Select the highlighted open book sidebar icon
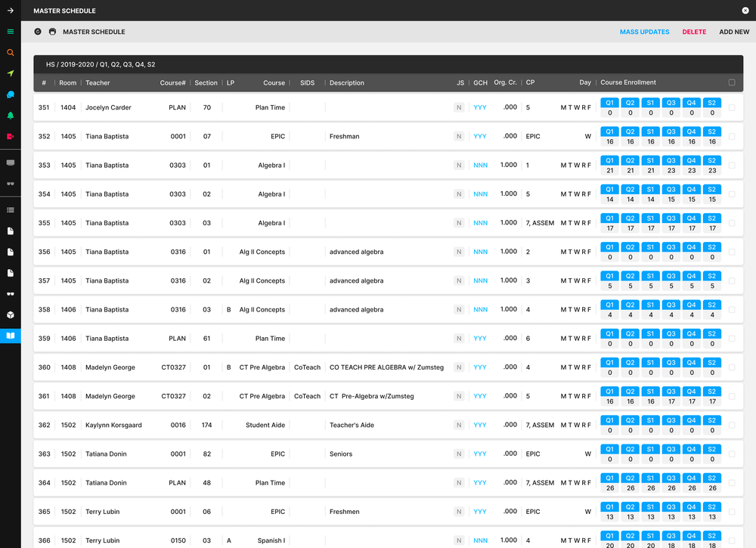Screen dimensions: 756x548 click(11, 336)
